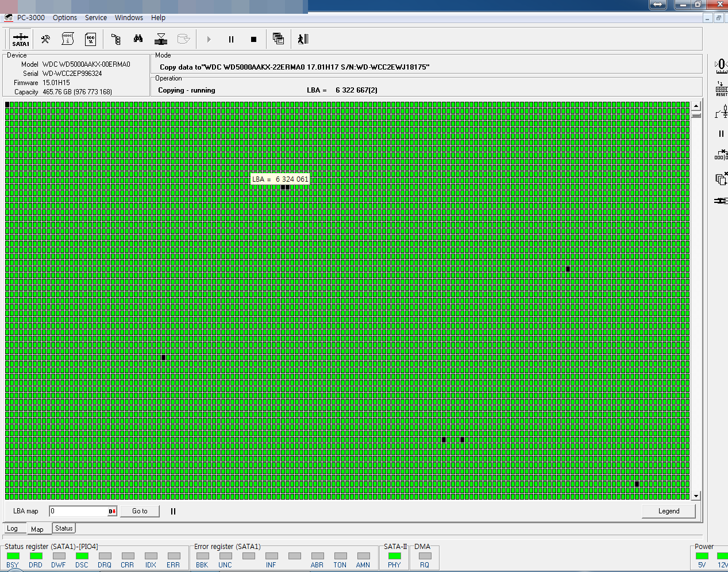The image size is (728, 572).
Task: Click firmware value '15.01H15'
Action: tap(56, 83)
